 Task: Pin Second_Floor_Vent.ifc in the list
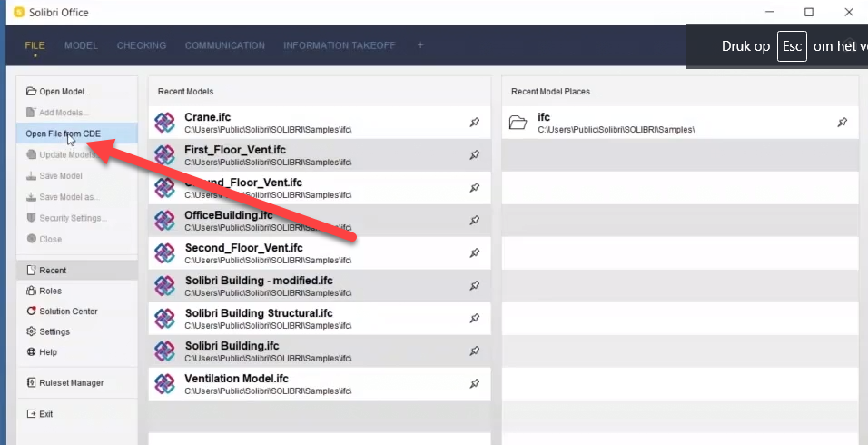click(475, 253)
